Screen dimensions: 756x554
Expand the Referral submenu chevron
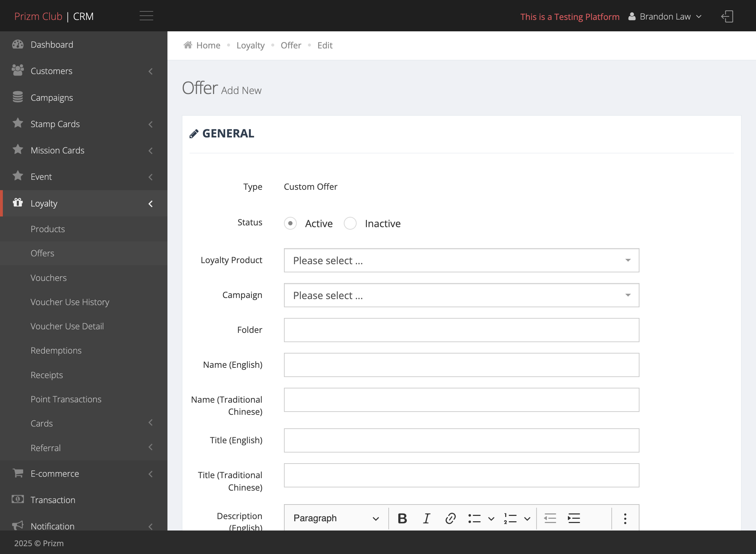point(151,447)
